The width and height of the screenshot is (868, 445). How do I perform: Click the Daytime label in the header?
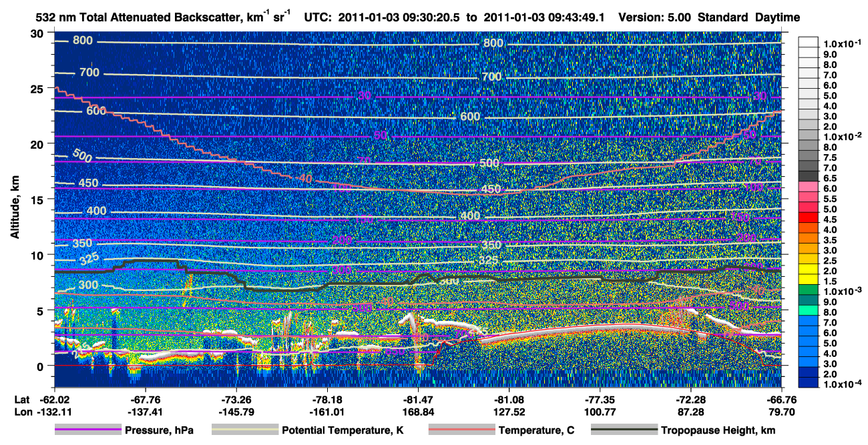click(778, 17)
